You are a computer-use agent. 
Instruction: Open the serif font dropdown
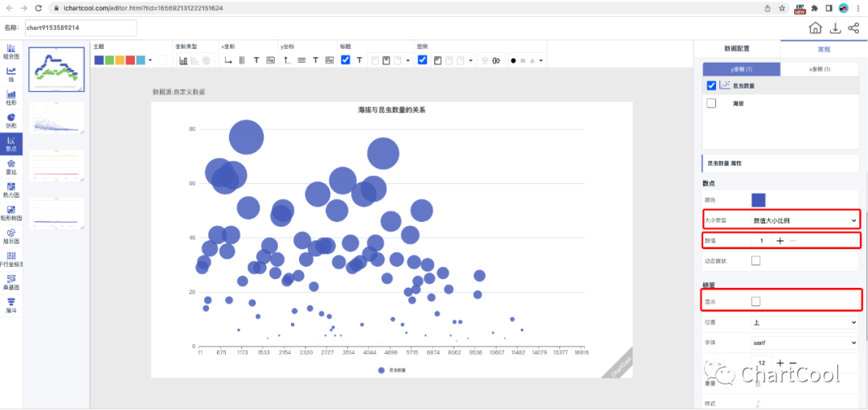point(804,343)
